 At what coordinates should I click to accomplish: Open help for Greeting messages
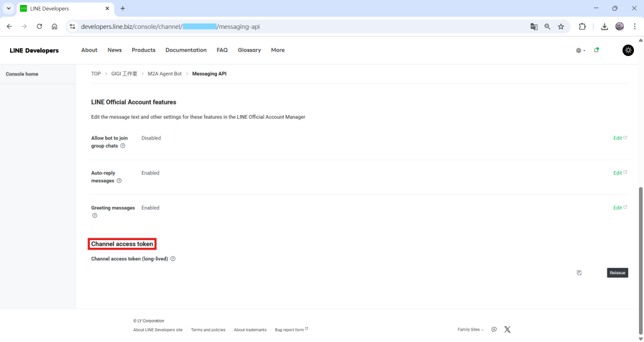[x=95, y=216]
